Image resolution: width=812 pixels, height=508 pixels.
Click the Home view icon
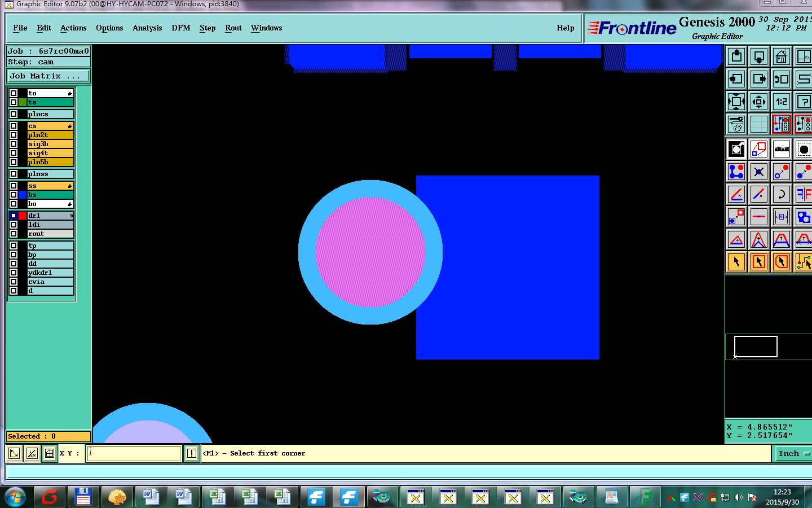(x=782, y=56)
